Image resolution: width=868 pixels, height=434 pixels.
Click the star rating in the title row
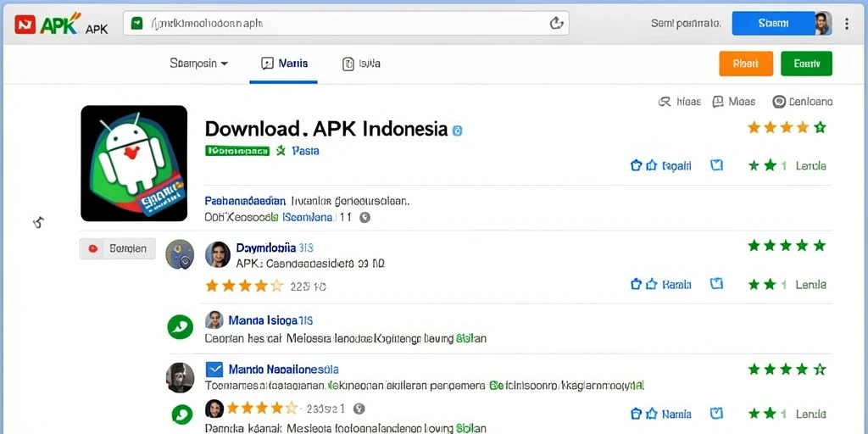pos(787,128)
